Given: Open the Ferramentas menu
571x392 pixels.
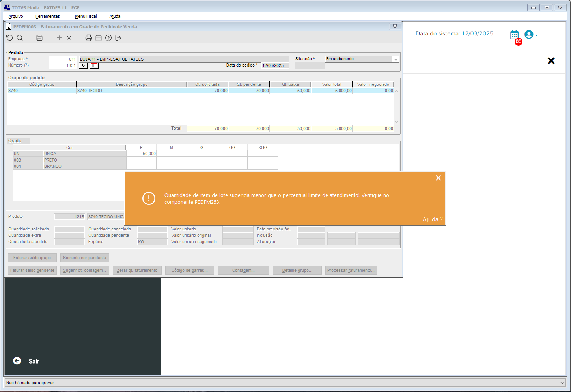Looking at the screenshot, I should click(48, 16).
